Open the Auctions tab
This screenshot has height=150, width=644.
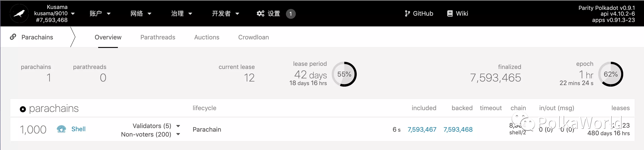207,37
